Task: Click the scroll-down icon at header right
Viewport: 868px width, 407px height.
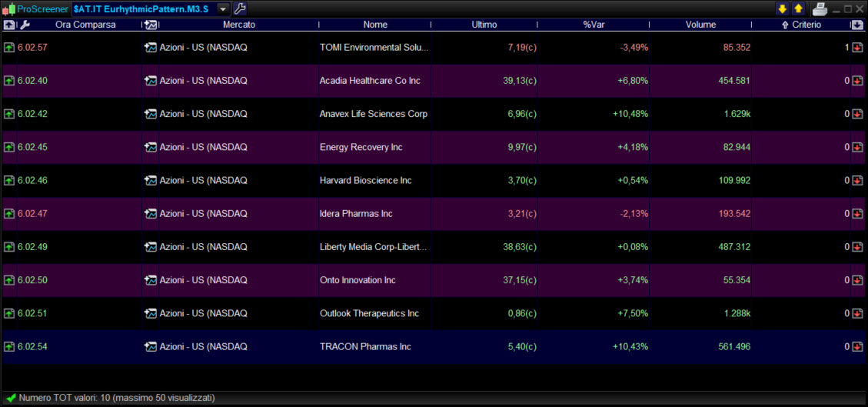Action: [857, 25]
